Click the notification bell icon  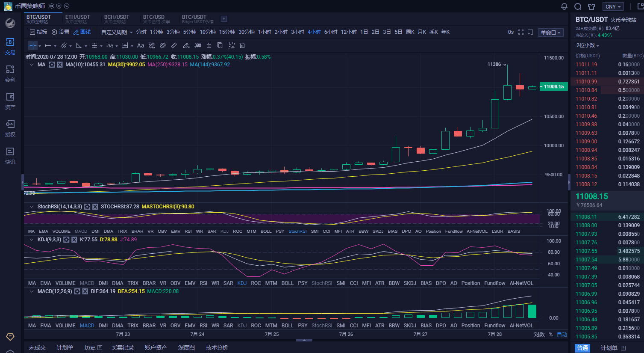tap(564, 6)
